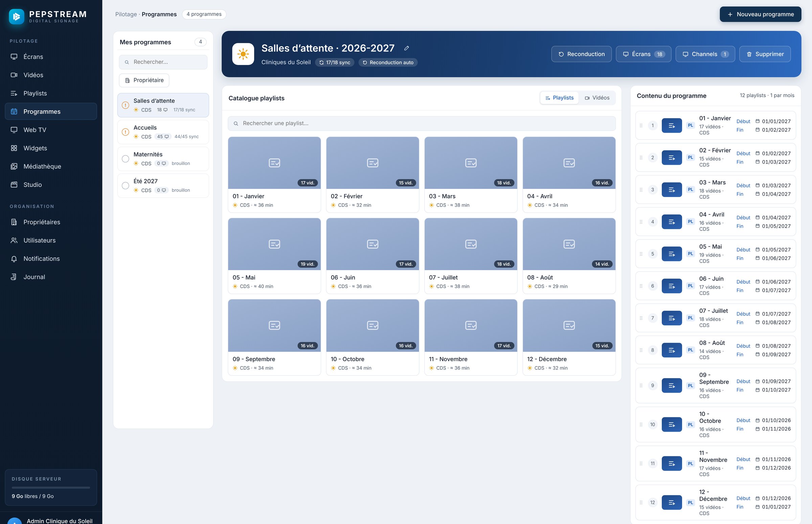
Task: Click Nouveau programme button
Action: point(760,14)
